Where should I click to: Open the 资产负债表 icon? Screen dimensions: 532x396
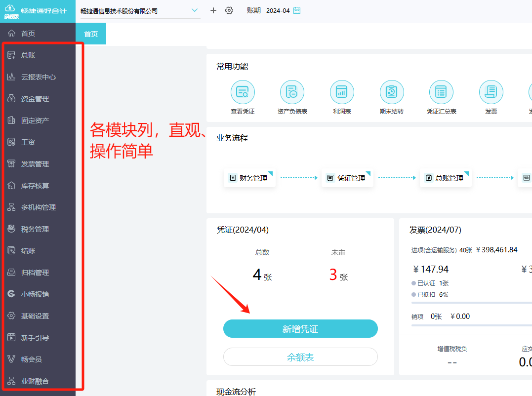pyautogui.click(x=292, y=92)
